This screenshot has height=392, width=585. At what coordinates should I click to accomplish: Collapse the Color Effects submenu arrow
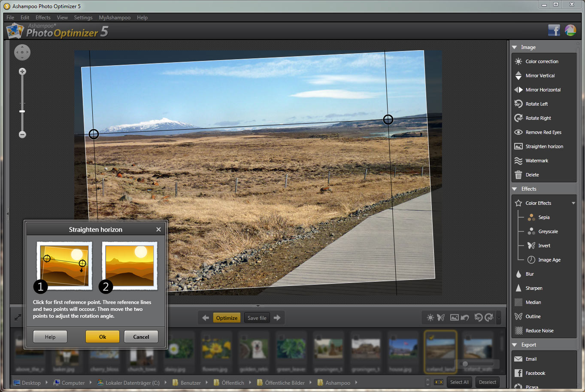coord(573,203)
